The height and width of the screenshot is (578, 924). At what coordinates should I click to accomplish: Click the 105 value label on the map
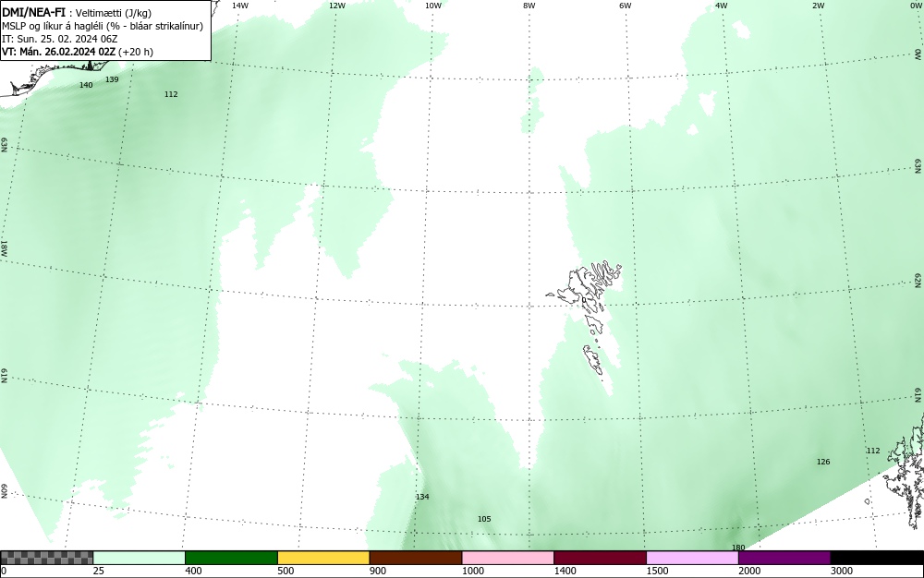coord(484,519)
